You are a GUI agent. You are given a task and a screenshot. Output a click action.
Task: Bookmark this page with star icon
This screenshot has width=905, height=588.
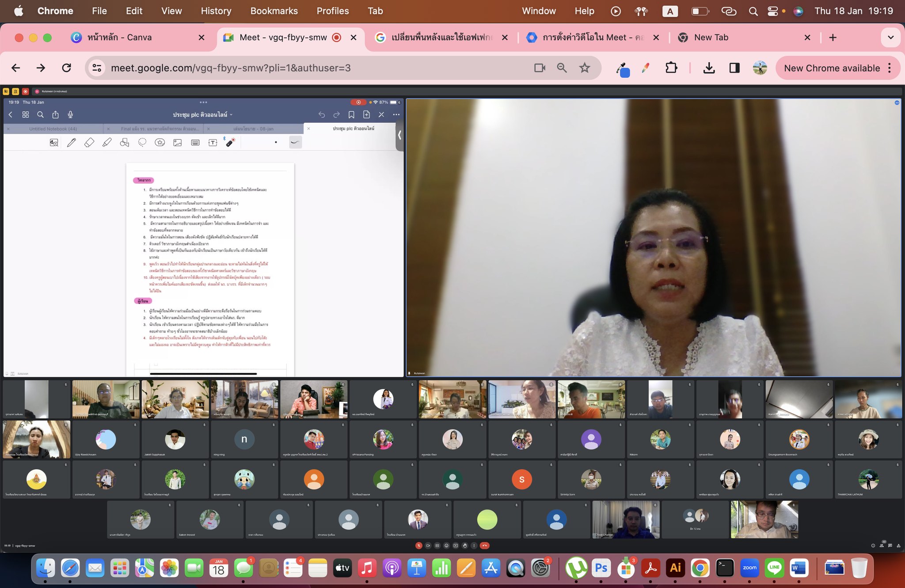click(585, 68)
